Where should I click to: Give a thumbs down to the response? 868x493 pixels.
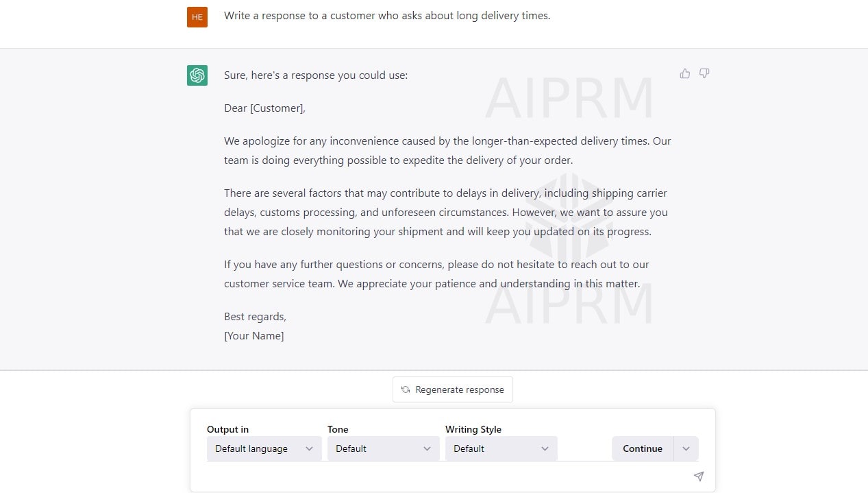704,73
